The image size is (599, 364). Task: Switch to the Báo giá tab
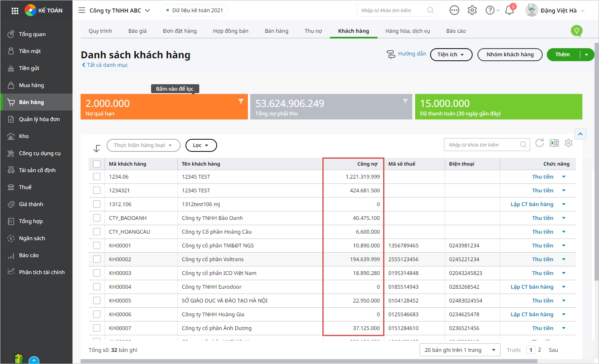point(137,31)
